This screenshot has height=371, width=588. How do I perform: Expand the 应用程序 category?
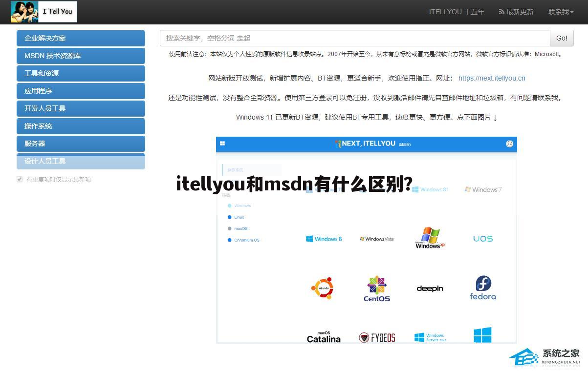click(x=81, y=91)
